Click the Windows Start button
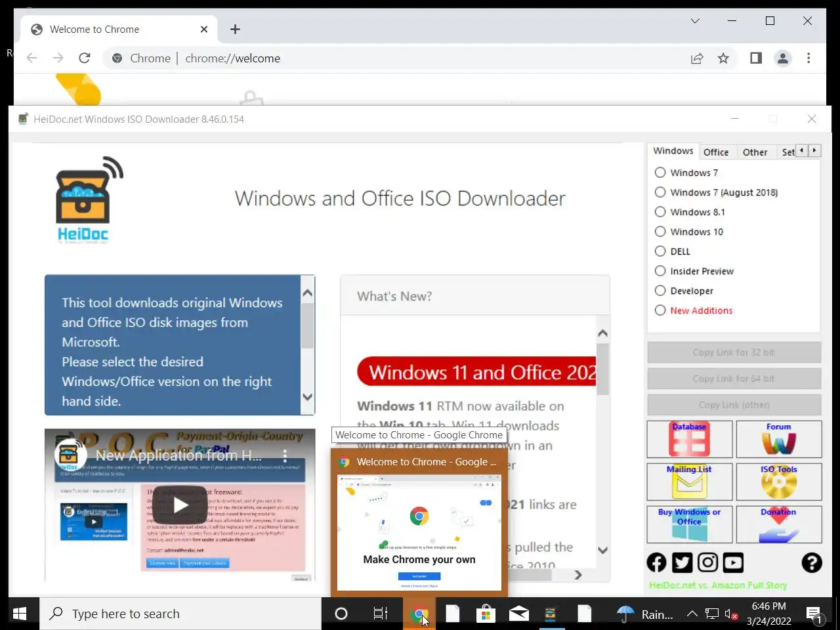This screenshot has height=630, width=840. 20,614
